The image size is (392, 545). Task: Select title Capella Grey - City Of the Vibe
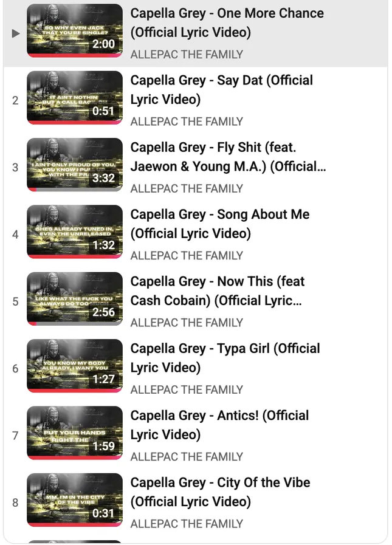click(x=220, y=493)
